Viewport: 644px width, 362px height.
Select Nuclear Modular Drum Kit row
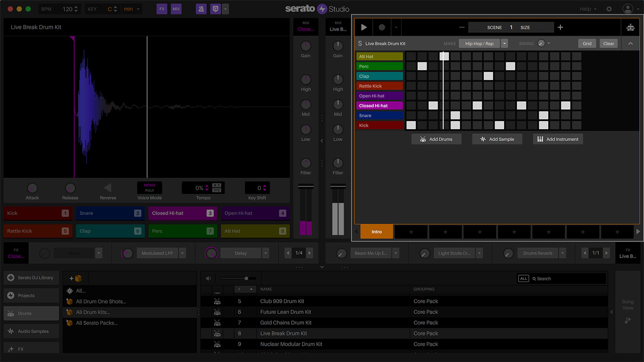404,344
